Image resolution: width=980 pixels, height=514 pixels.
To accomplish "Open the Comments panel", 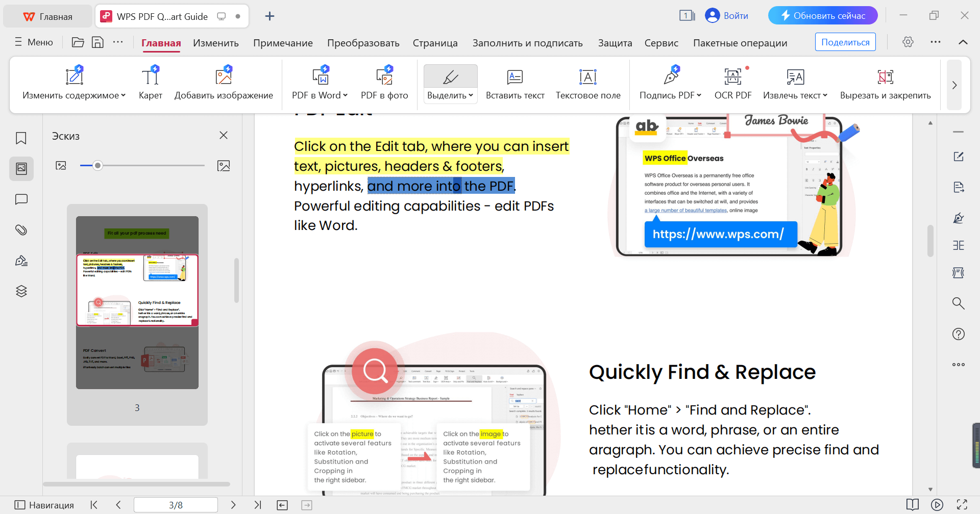I will coord(21,199).
